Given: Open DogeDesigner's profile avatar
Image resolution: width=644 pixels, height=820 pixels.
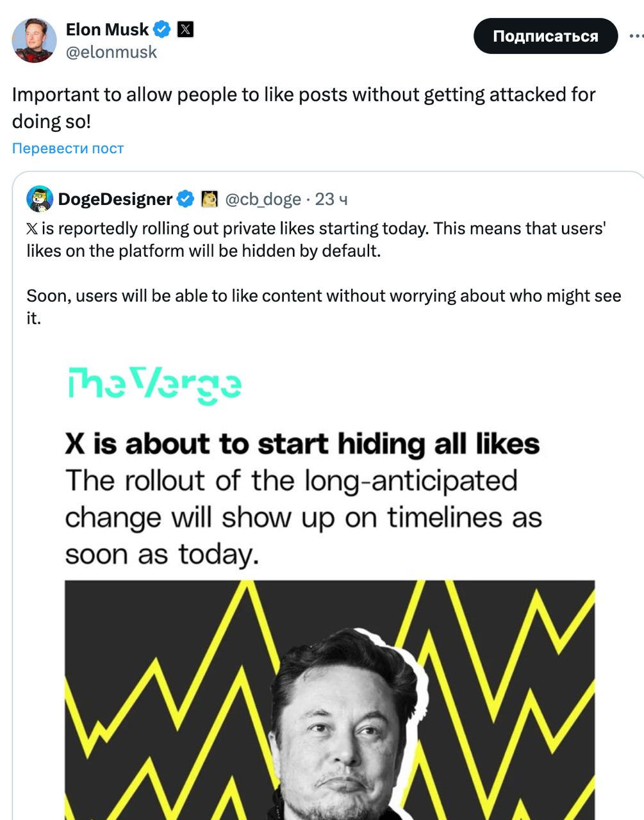Looking at the screenshot, I should (x=38, y=199).
